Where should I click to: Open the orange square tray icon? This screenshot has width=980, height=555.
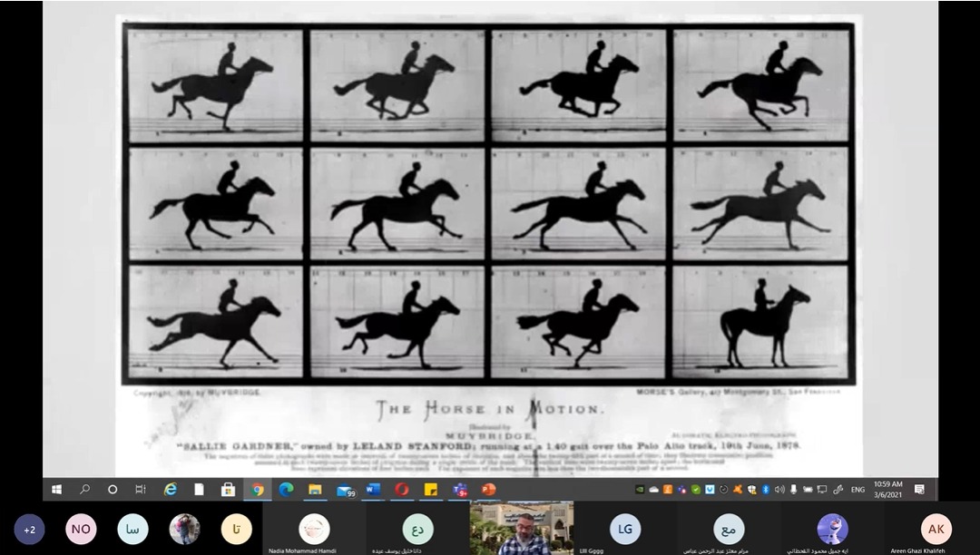(x=668, y=490)
